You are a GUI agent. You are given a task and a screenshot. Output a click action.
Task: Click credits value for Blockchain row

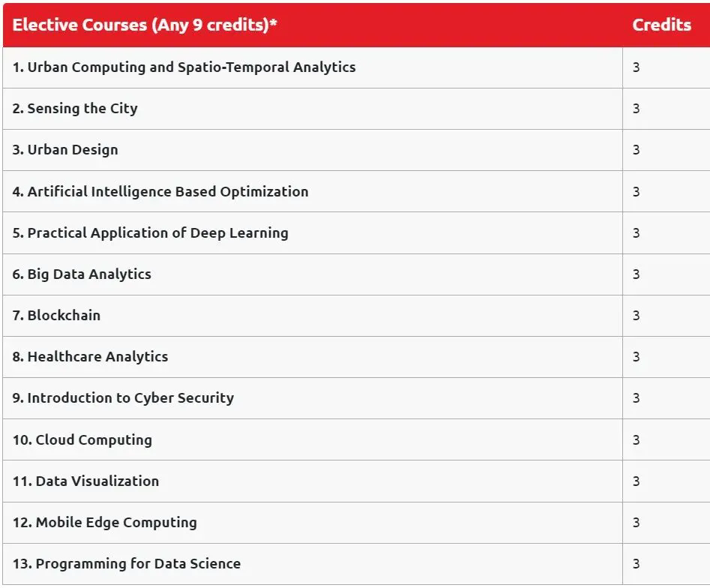636,316
